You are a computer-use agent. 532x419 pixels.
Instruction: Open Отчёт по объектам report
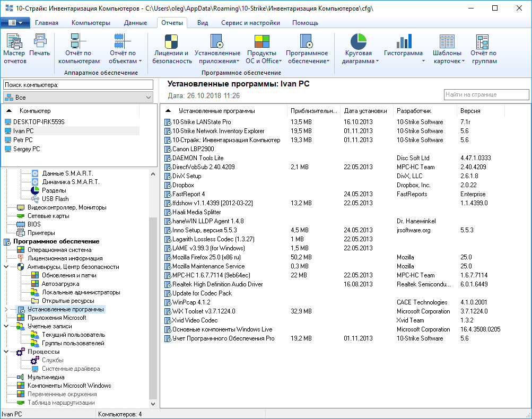tap(123, 49)
